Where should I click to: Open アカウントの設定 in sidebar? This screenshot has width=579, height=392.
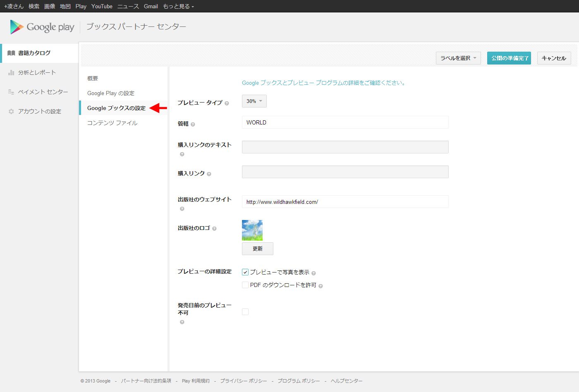pos(39,111)
